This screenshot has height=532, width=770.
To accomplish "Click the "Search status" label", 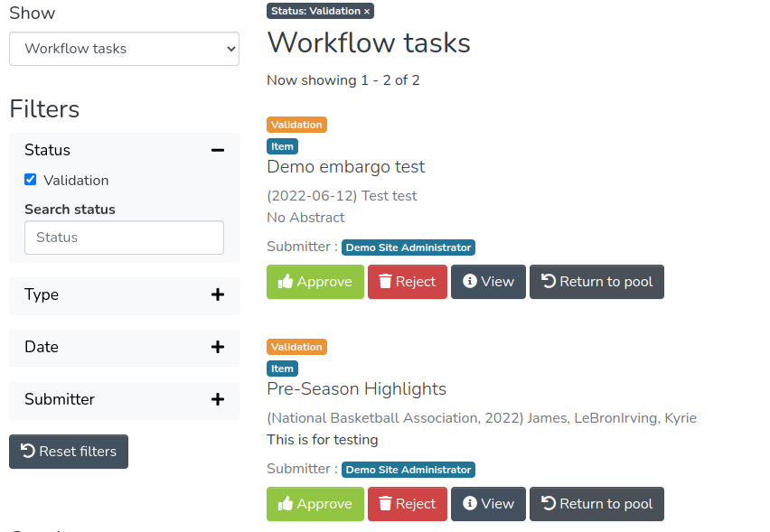I will [70, 210].
